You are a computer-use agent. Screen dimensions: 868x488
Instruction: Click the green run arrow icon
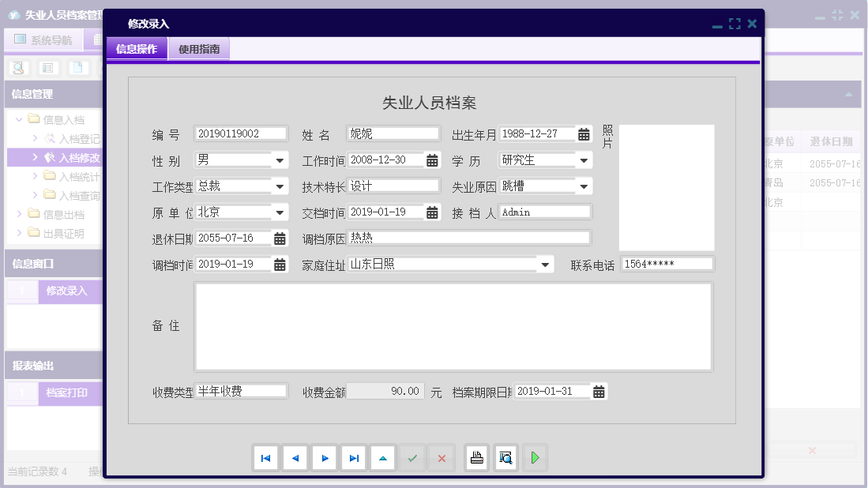[x=535, y=457]
